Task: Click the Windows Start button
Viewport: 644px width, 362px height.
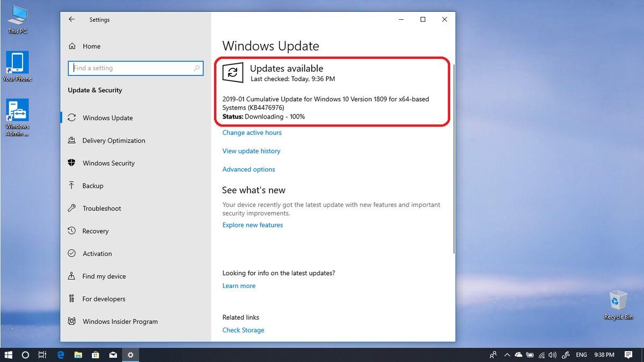Action: coord(8,355)
